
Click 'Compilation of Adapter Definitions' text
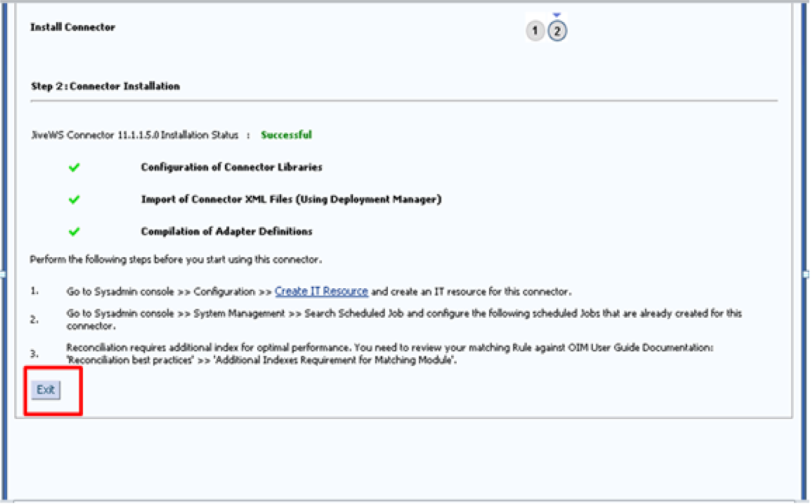[x=226, y=231]
